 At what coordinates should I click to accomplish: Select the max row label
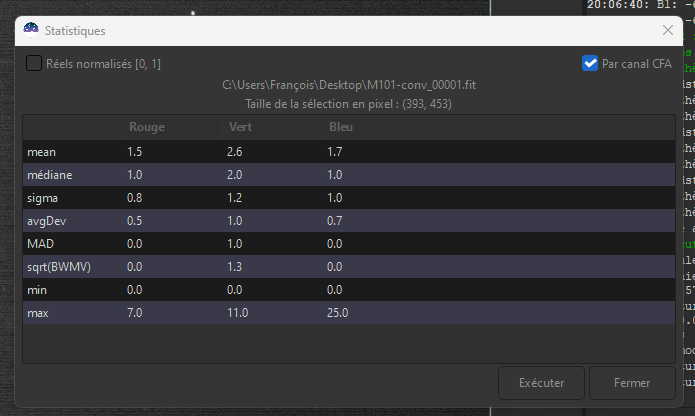pos(38,313)
